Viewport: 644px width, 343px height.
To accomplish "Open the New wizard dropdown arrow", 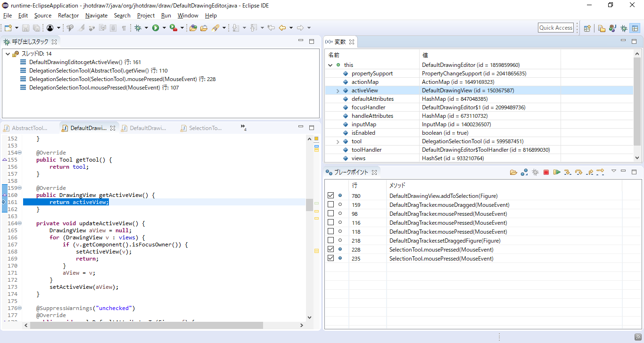I will click(x=17, y=28).
